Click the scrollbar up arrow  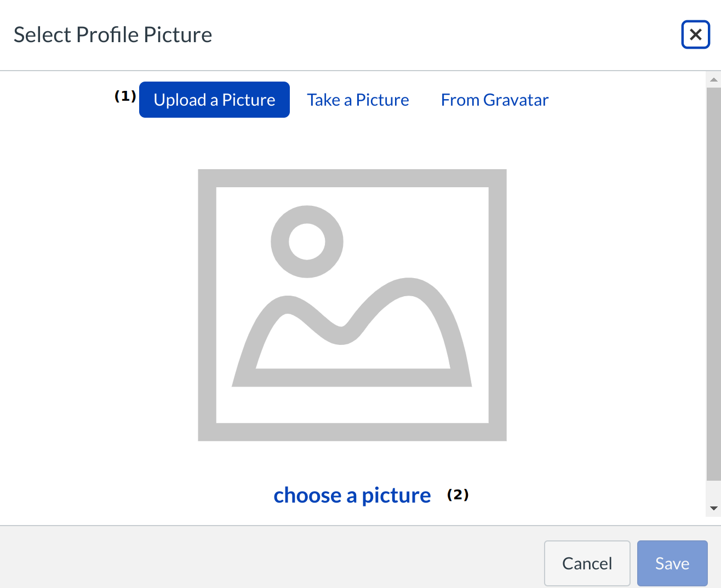713,79
